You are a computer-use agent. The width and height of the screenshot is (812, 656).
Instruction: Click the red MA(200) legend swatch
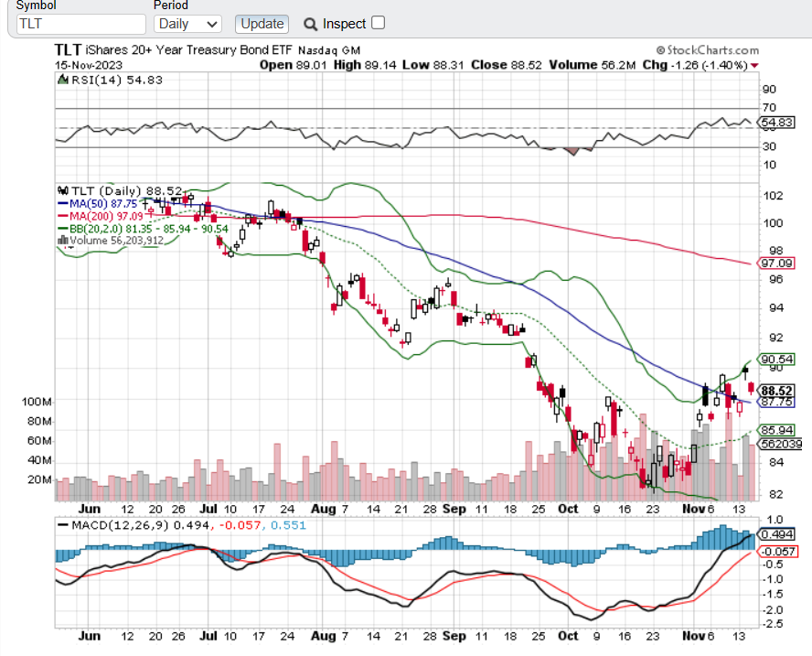62,216
